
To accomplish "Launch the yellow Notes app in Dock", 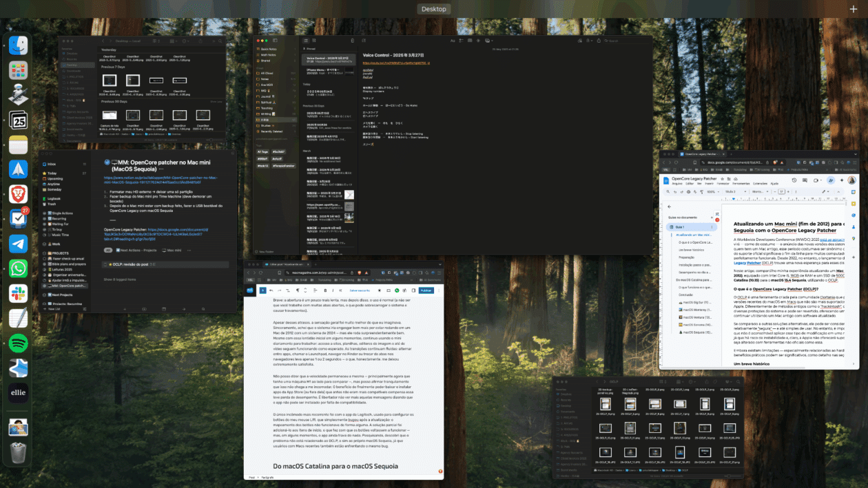I will click(x=18, y=145).
